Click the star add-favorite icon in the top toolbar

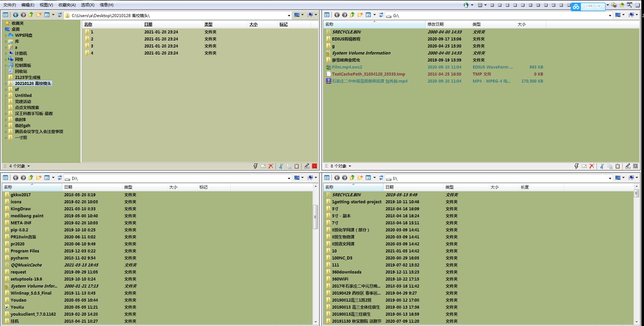point(622,5)
